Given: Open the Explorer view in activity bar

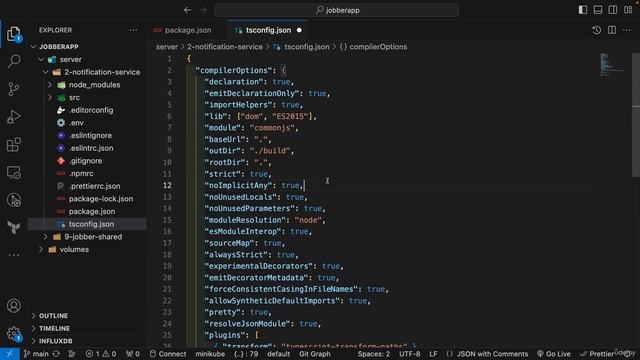Looking at the screenshot, I should click(x=13, y=34).
